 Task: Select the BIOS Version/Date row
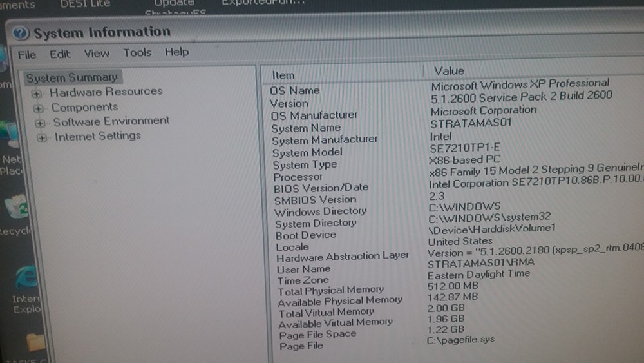point(321,188)
